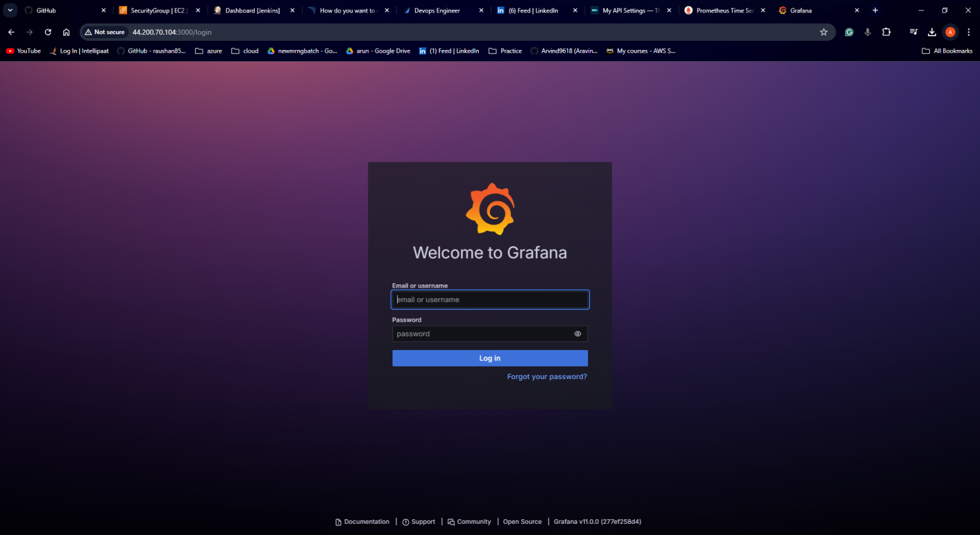Open the Chrome three-dot menu
The height and width of the screenshot is (535, 980).
(968, 32)
